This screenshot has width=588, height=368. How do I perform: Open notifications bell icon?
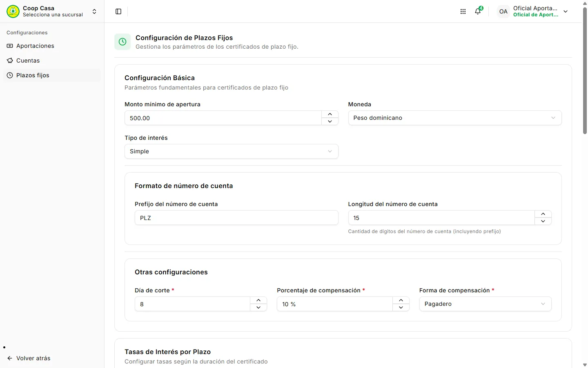coord(478,11)
